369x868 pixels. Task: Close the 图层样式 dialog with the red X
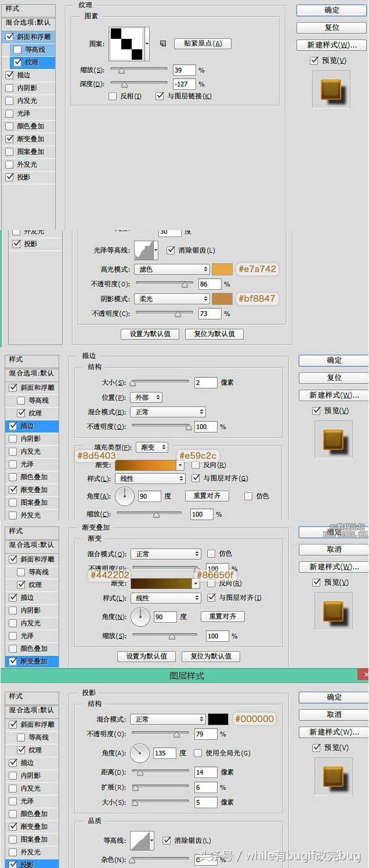tap(364, 675)
